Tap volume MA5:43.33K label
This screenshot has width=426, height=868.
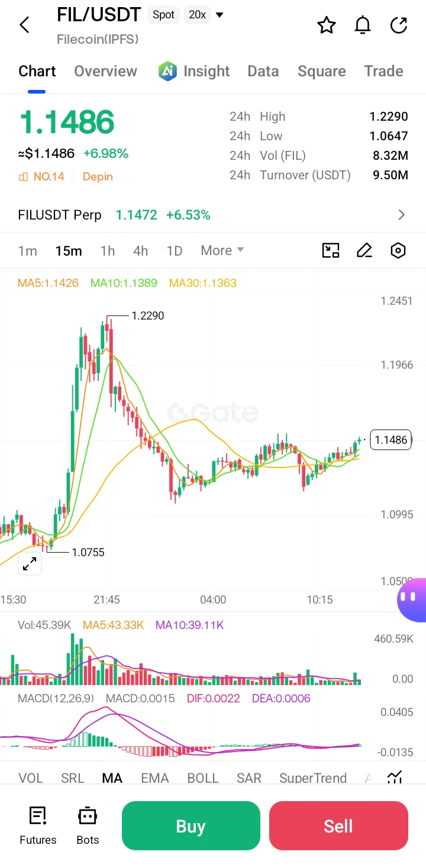114,625
